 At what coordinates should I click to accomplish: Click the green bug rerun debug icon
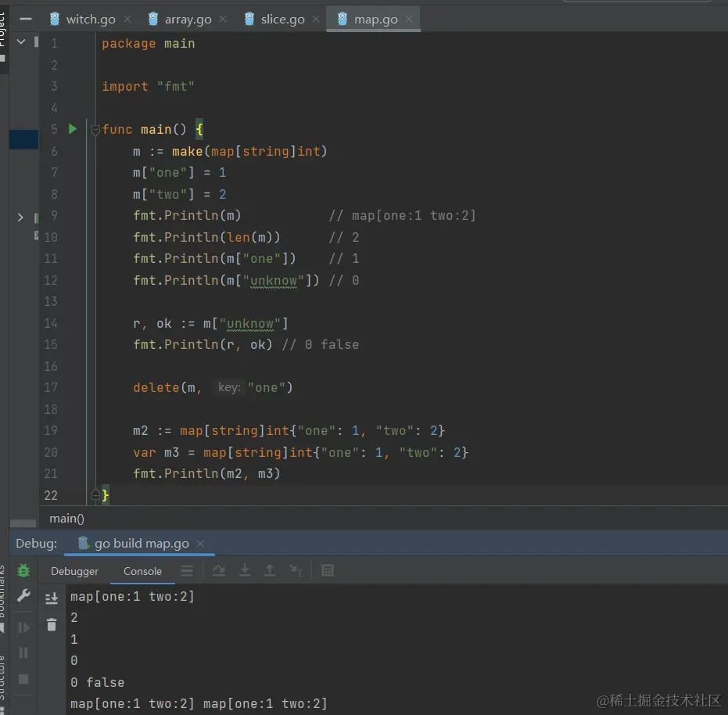point(23,571)
